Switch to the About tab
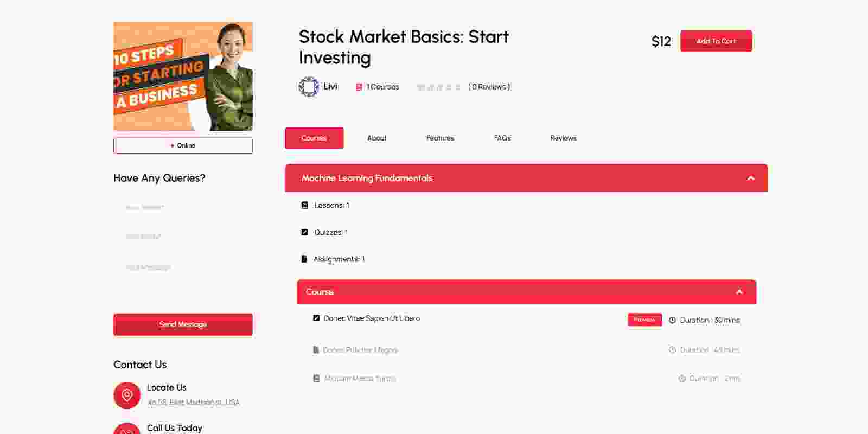 tap(376, 138)
